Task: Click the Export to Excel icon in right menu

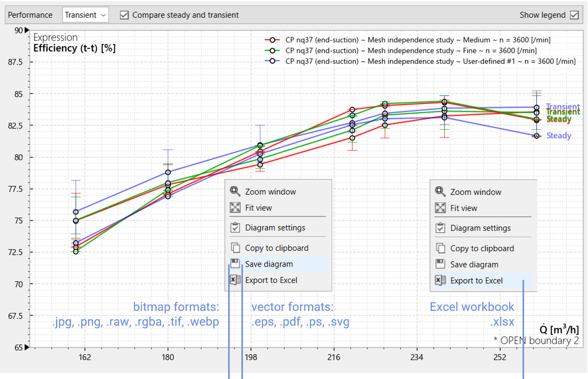Action: coord(440,280)
